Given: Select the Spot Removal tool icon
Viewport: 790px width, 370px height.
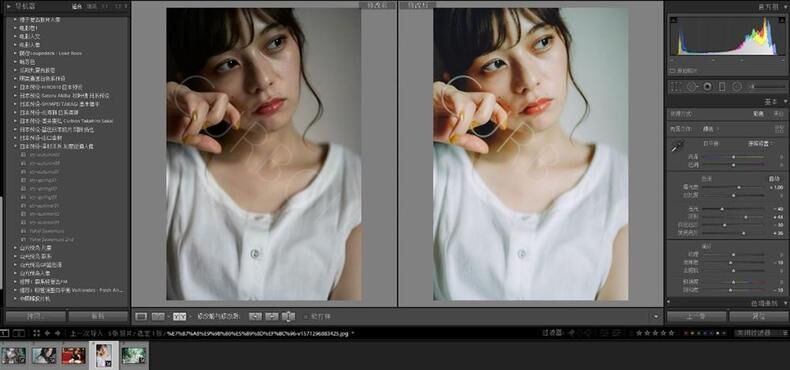Looking at the screenshot, I should pos(692,87).
